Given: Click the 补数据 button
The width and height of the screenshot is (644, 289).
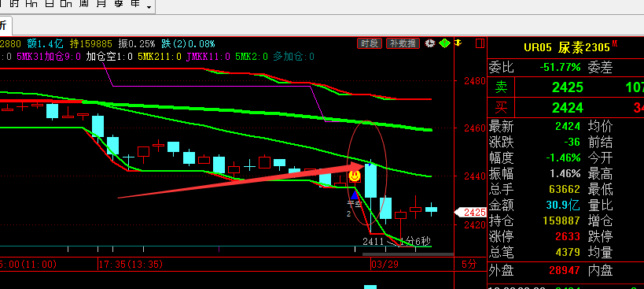Looking at the screenshot, I should (x=403, y=43).
